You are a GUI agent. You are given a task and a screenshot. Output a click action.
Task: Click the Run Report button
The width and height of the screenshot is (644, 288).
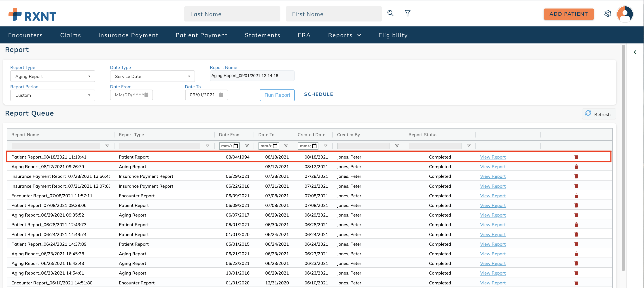click(277, 95)
